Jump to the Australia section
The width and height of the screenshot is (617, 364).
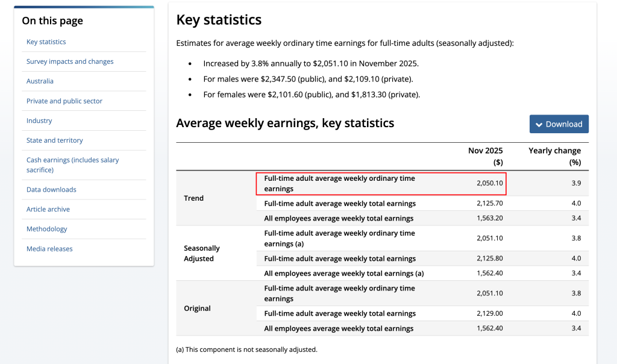coord(40,81)
